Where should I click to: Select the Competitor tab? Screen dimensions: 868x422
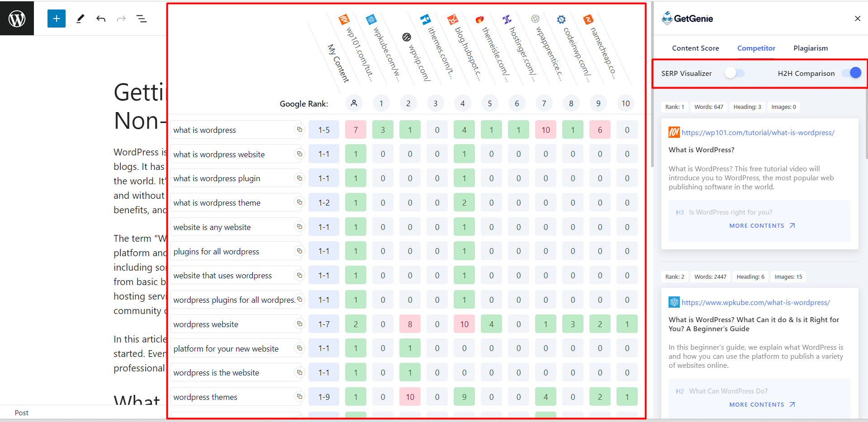point(756,48)
